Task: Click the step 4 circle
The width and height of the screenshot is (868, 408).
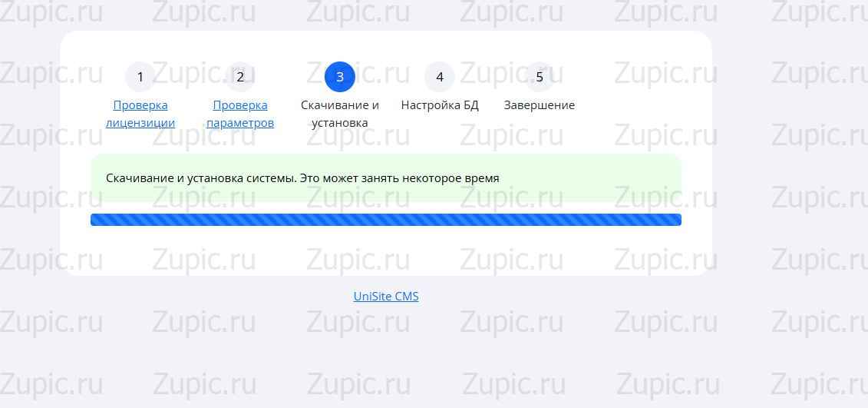Action: 440,77
